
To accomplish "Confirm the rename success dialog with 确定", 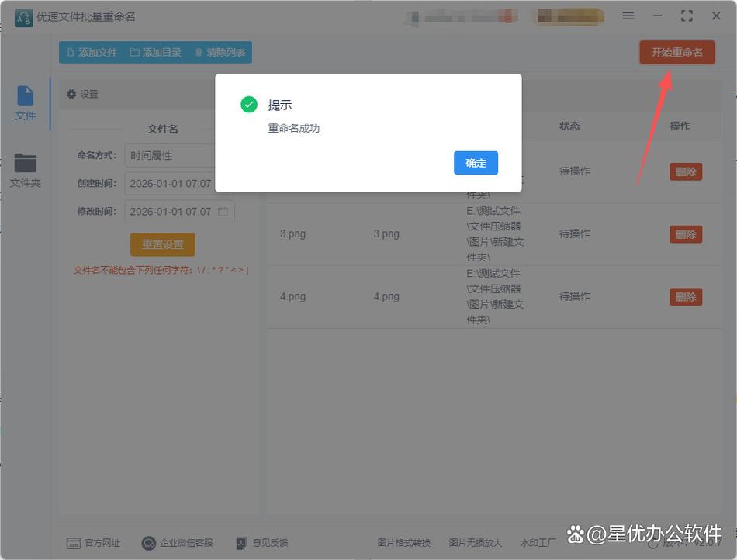I will (x=476, y=163).
